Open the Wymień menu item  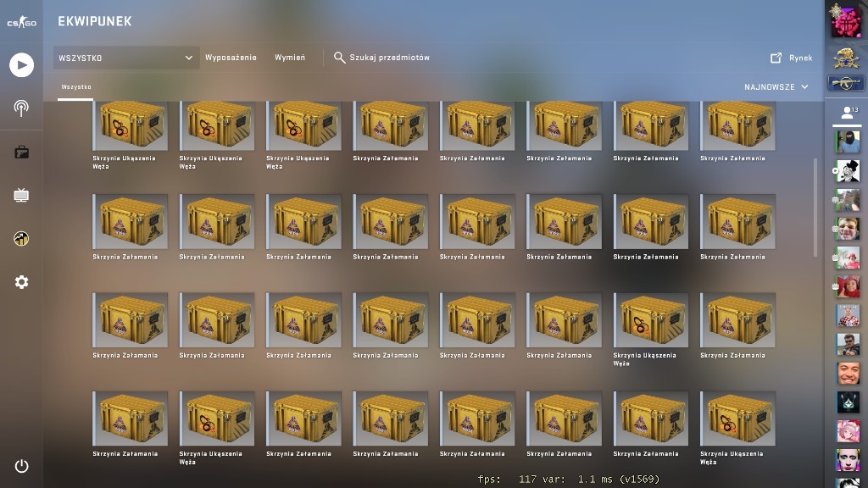click(290, 58)
